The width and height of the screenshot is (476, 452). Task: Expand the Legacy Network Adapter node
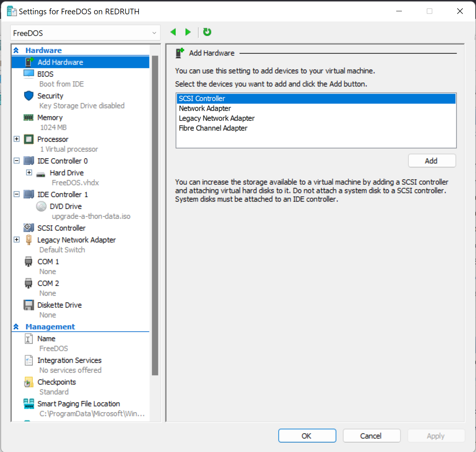17,240
